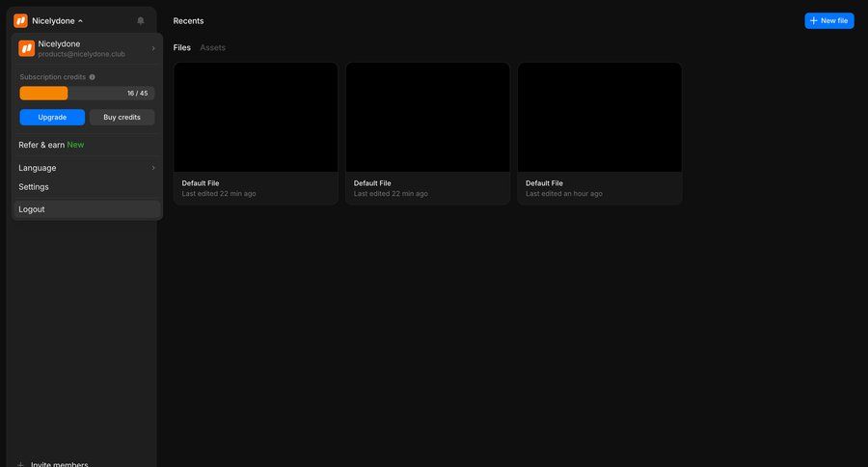Click the Recents heading

coord(188,20)
